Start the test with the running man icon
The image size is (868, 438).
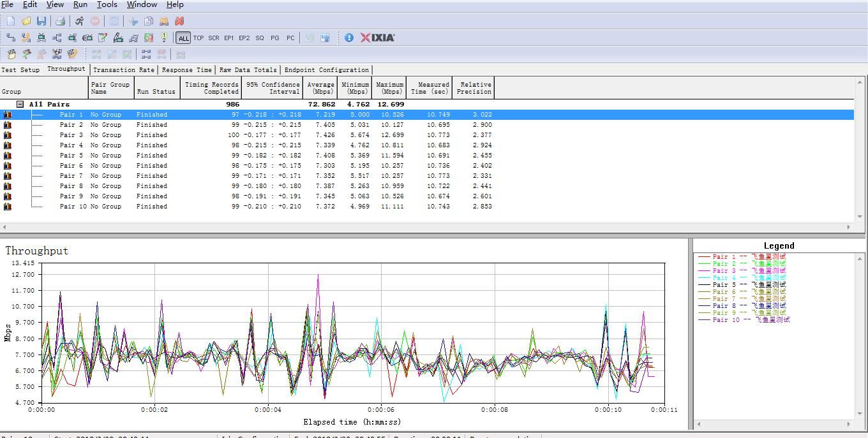tap(79, 21)
